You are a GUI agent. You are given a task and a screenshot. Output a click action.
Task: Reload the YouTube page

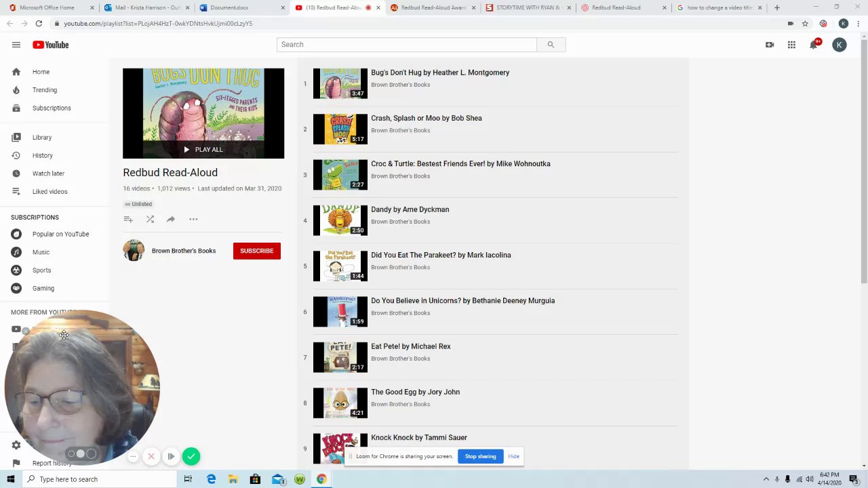39,23
